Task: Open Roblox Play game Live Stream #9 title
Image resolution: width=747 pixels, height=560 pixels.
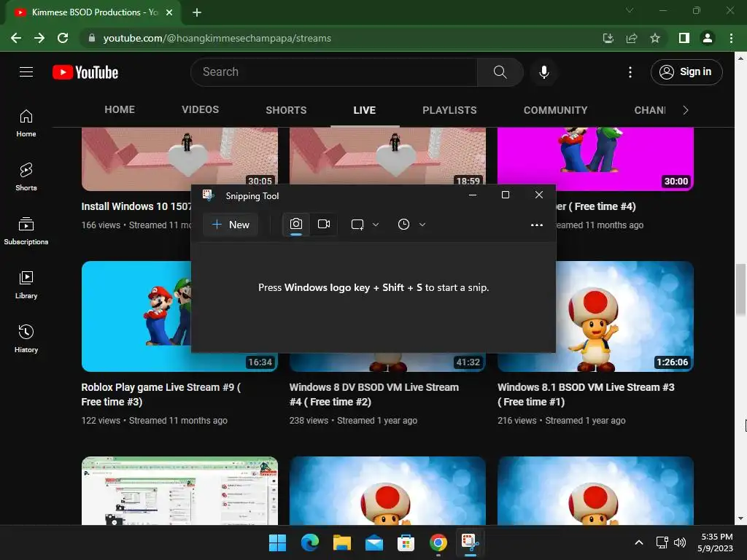Action: (x=161, y=394)
